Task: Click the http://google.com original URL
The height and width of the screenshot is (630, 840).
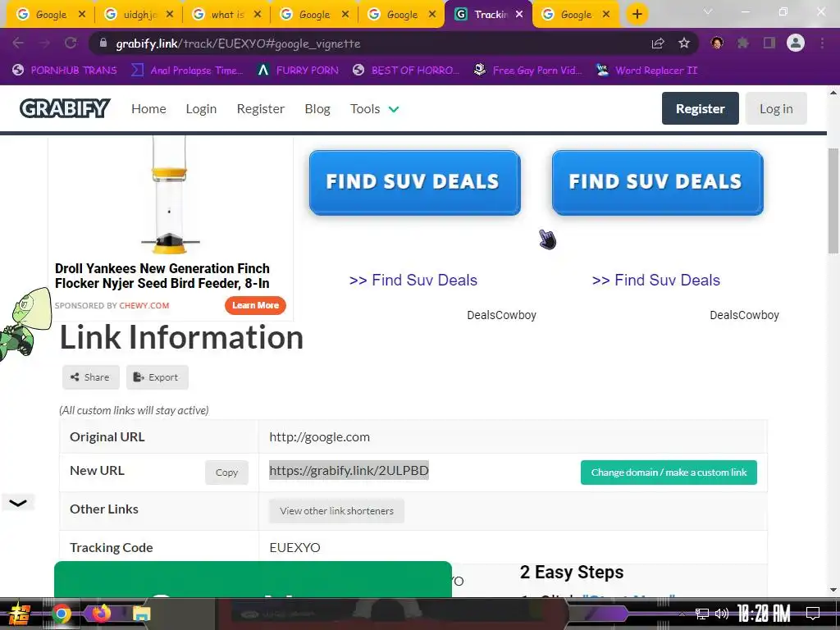Action: [319, 437]
